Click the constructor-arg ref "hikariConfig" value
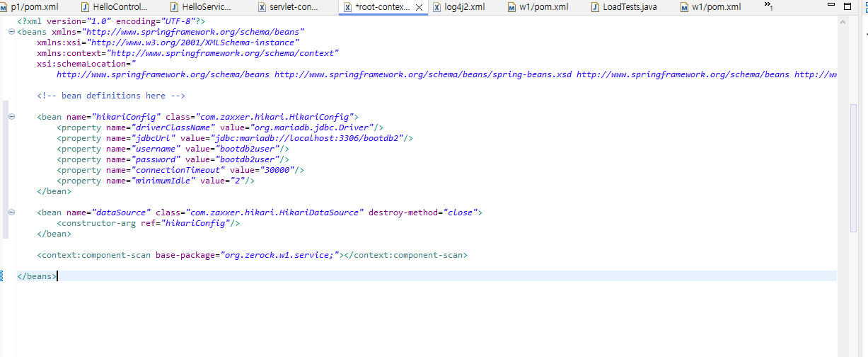The image size is (868, 357). click(196, 223)
